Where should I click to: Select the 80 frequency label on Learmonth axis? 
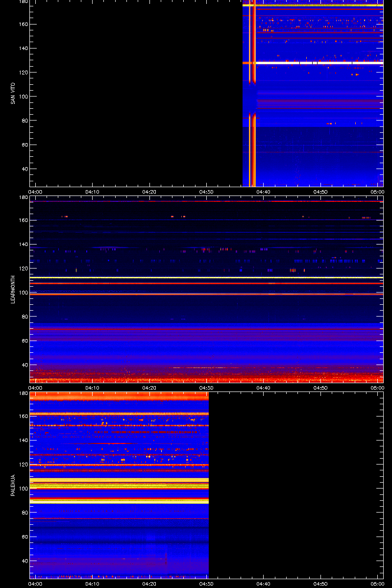(x=25, y=317)
